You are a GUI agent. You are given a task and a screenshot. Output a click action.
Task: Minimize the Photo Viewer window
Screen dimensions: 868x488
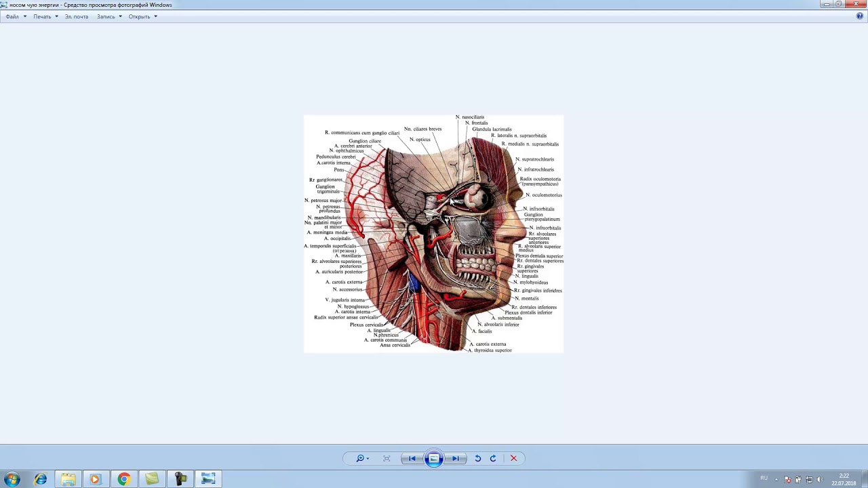(x=826, y=4)
